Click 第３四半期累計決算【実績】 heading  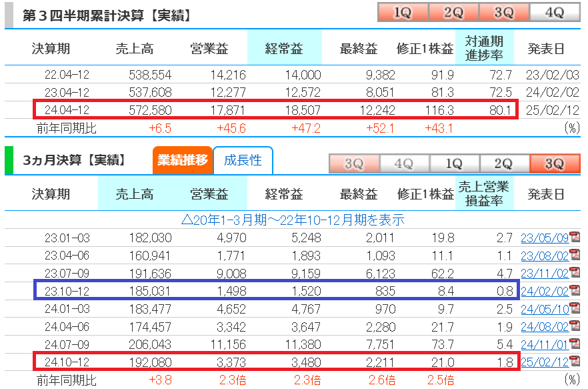(x=107, y=15)
